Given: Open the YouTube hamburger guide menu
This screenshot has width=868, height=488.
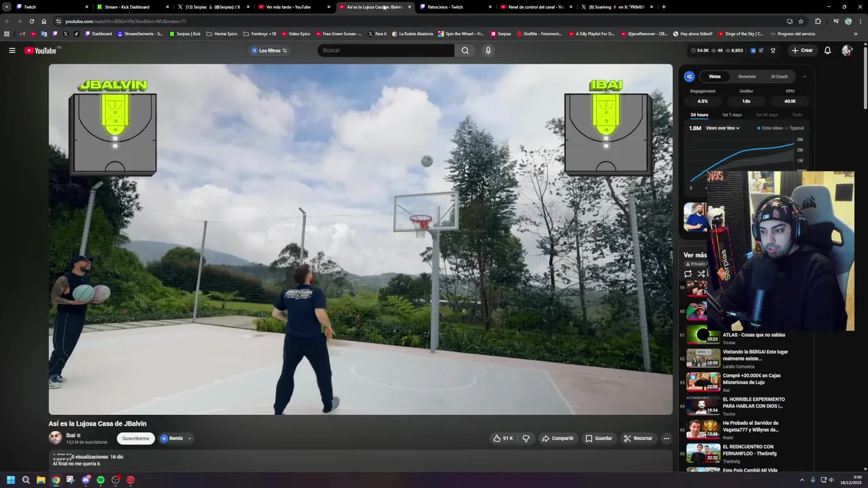Looking at the screenshot, I should 12,50.
